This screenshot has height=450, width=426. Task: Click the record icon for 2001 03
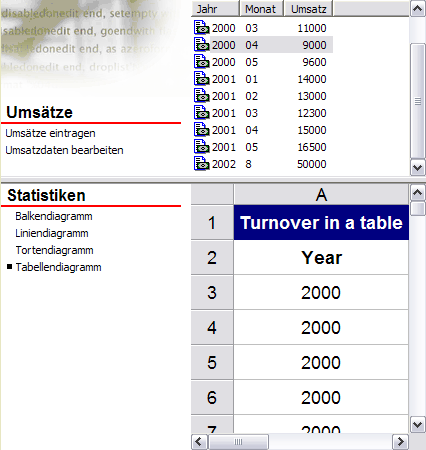202,113
